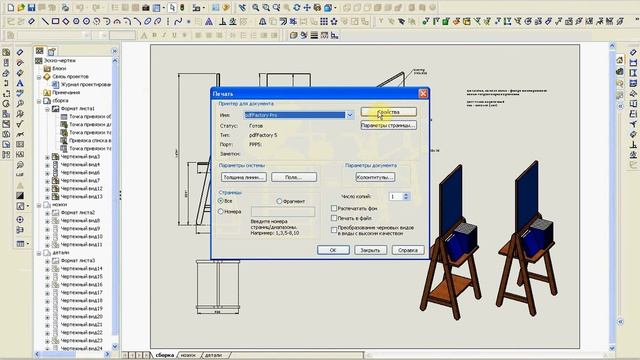
Task: Click the green lock dimension icon
Action: click(446, 21)
